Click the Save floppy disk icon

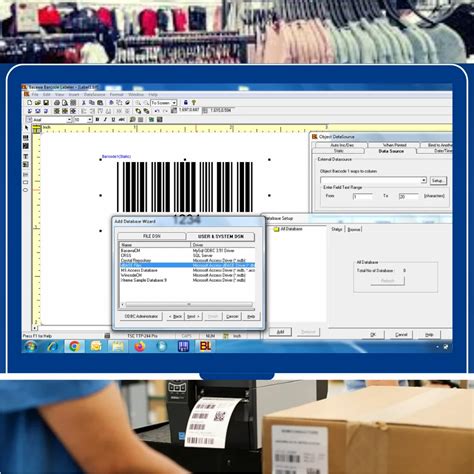(x=46, y=103)
